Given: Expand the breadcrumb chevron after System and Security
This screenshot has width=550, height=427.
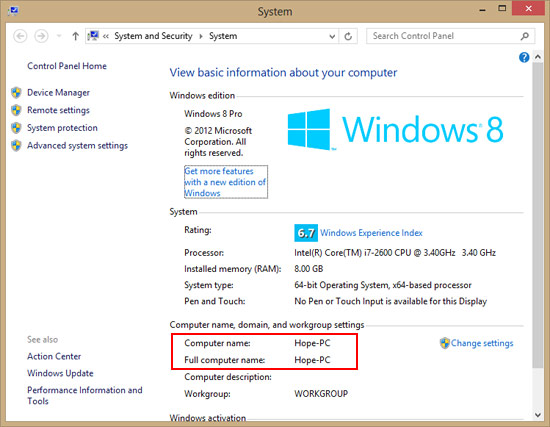Looking at the screenshot, I should 201,36.
